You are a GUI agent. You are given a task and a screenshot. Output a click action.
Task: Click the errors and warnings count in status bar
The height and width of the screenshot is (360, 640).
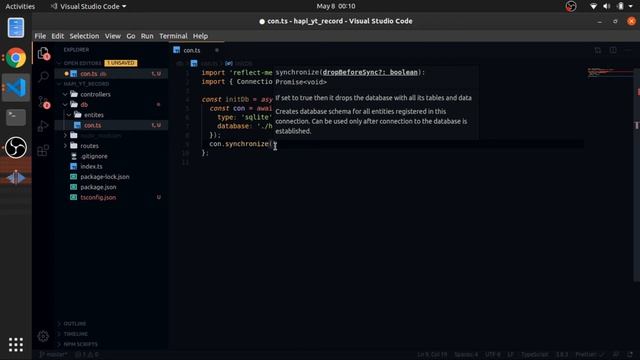(x=87, y=354)
